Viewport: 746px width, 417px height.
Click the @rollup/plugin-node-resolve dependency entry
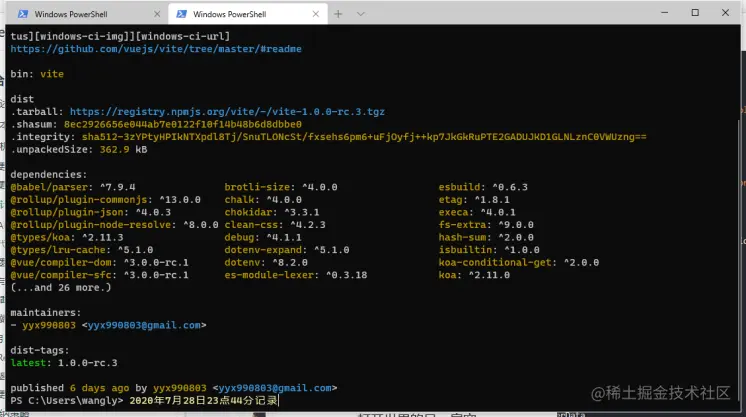tap(114, 225)
